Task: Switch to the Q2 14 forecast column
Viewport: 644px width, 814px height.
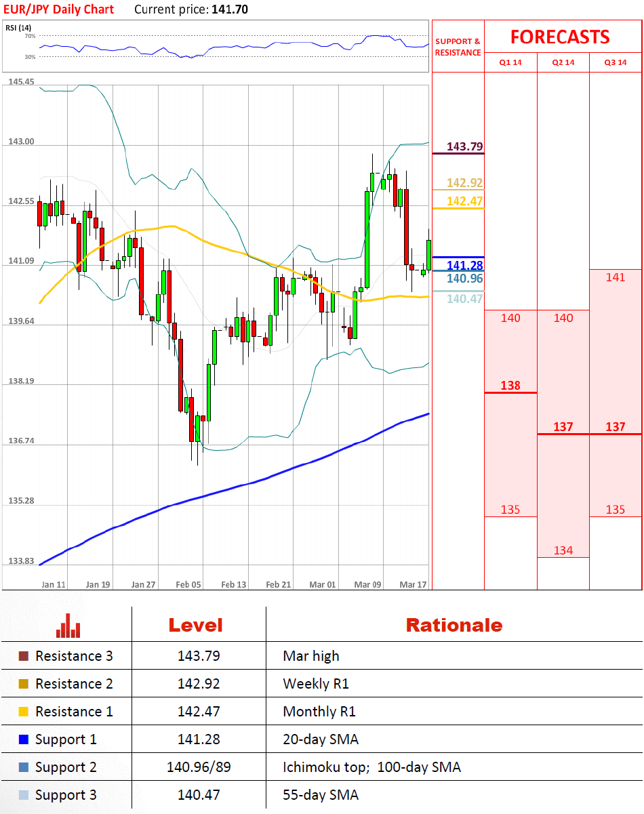Action: click(x=563, y=62)
